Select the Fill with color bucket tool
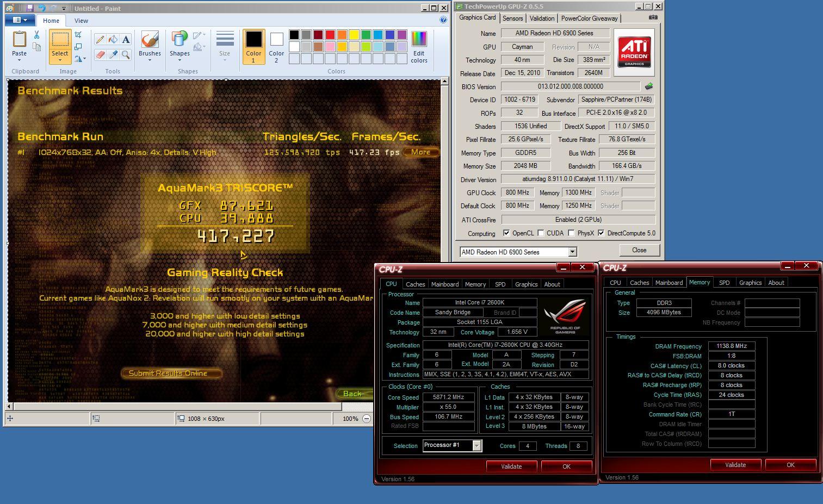Viewport: 823px width, 504px height. point(113,40)
